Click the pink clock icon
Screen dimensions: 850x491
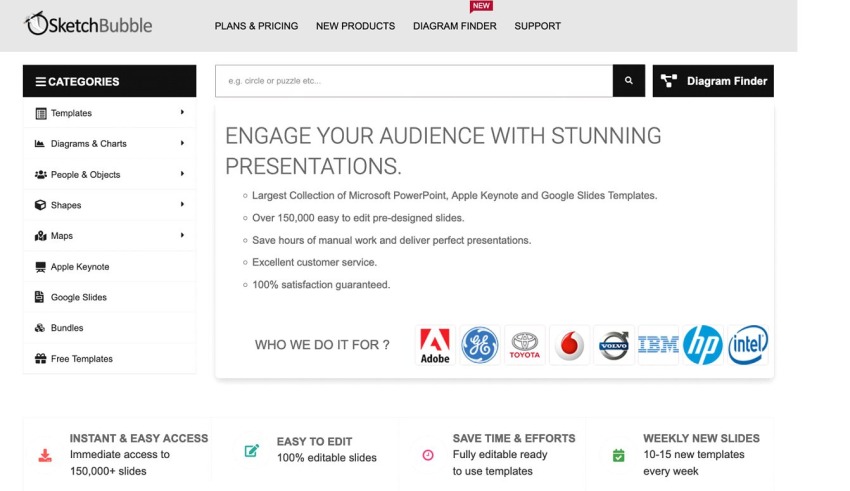428,455
